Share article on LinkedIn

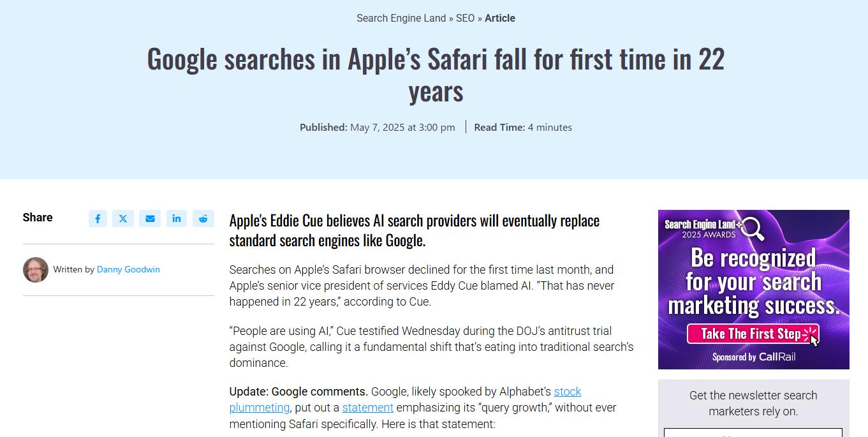[x=177, y=219]
